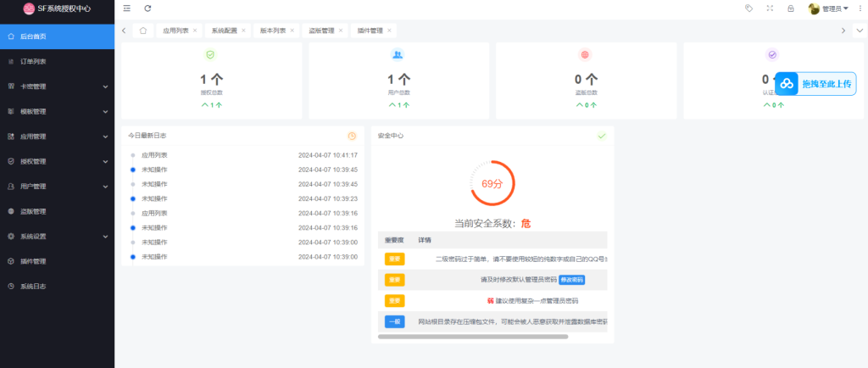Click 重要 badge beside 请及时修改默认管理员密码

click(395, 280)
